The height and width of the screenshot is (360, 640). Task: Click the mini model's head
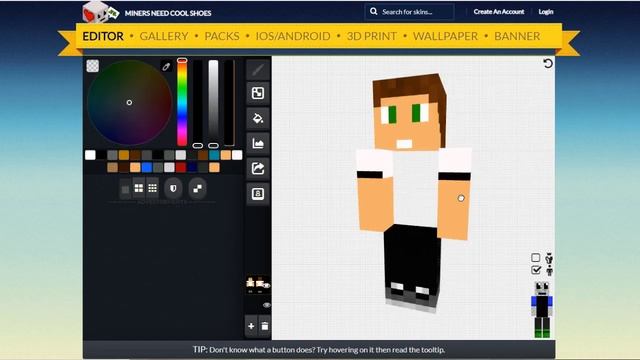coord(542,288)
